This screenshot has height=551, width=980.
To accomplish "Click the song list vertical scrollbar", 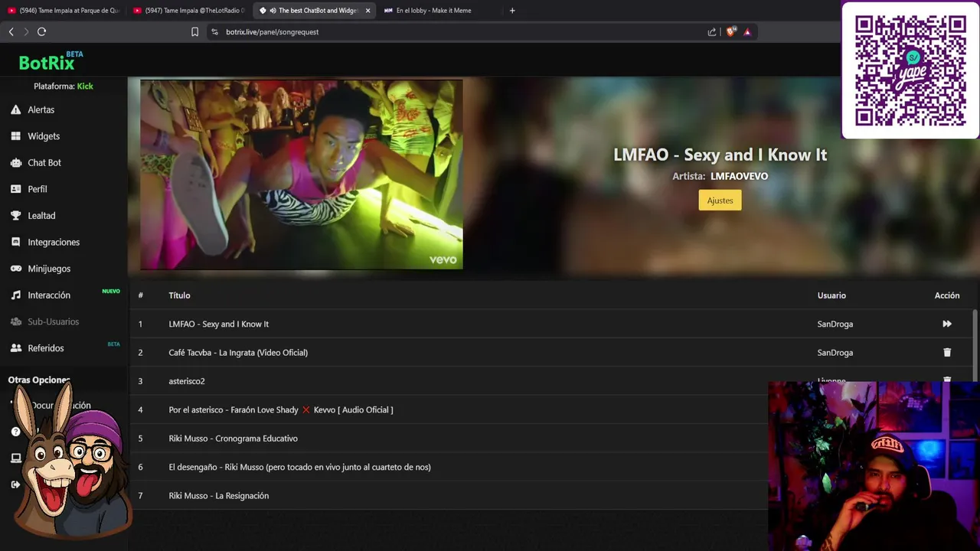I will pyautogui.click(x=975, y=344).
